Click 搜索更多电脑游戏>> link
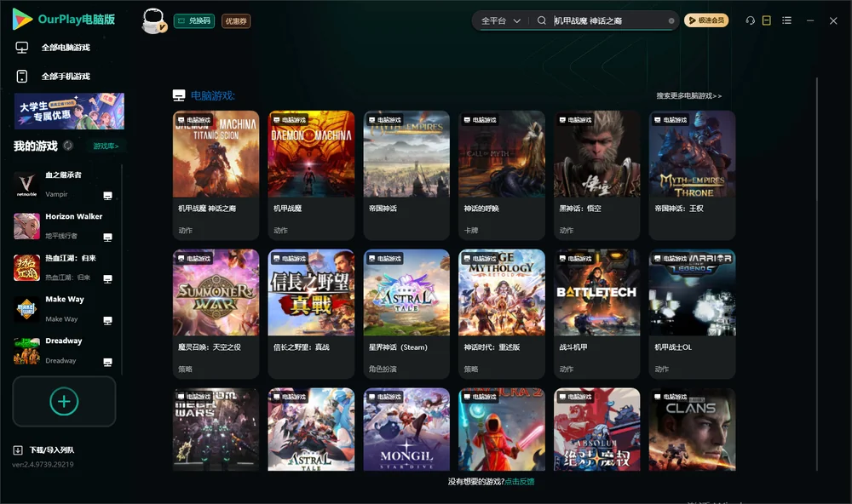The image size is (852, 504). [x=688, y=96]
